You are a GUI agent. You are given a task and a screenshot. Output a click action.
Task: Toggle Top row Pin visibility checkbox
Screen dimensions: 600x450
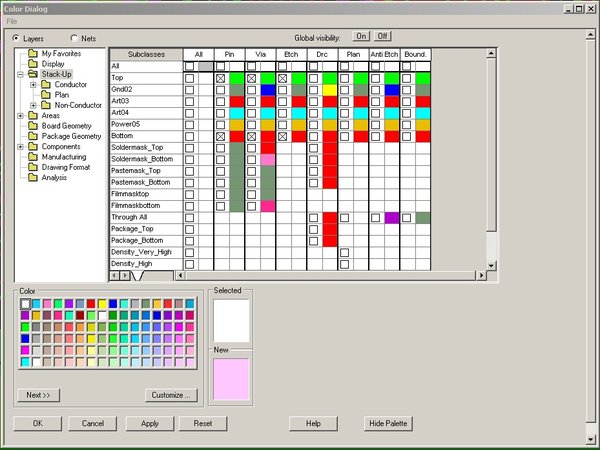[220, 78]
